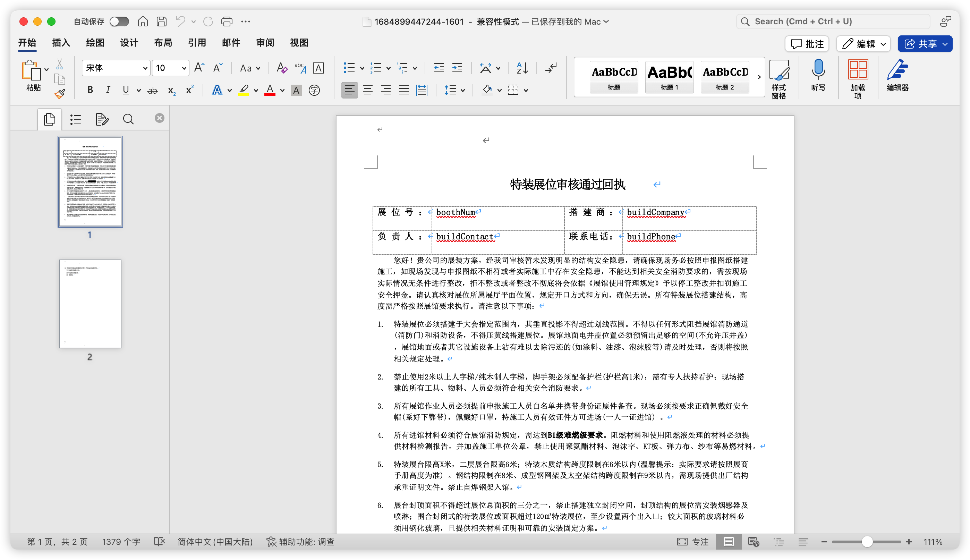Increase indent icon
The width and height of the screenshot is (970, 560).
tap(457, 68)
